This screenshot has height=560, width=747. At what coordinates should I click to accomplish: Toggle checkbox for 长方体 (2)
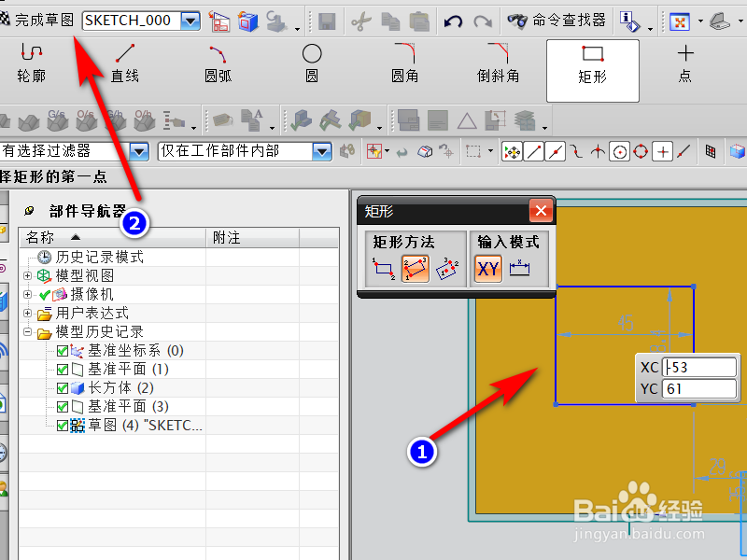click(62, 388)
